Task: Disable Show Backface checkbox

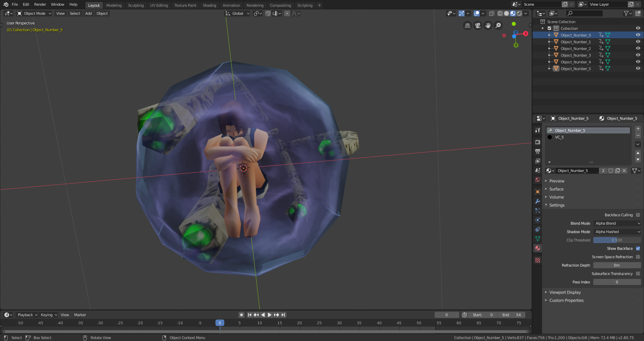Action: pos(638,248)
